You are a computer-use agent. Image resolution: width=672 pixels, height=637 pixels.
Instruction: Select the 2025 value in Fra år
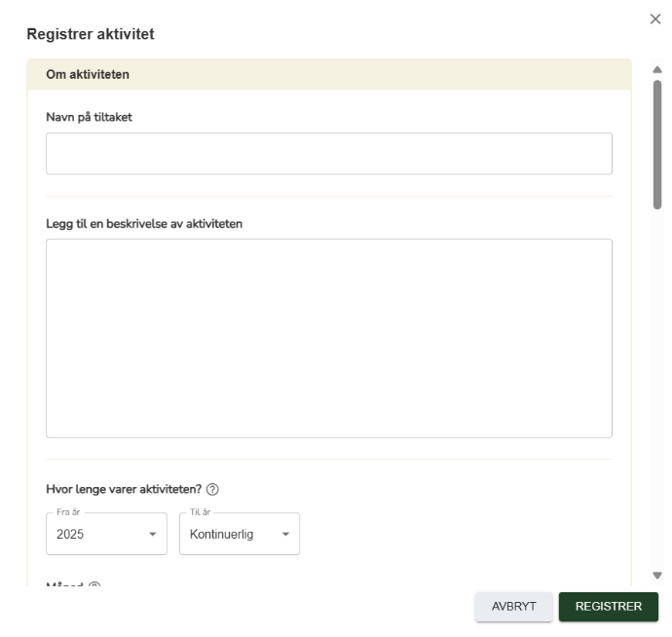tap(73, 534)
